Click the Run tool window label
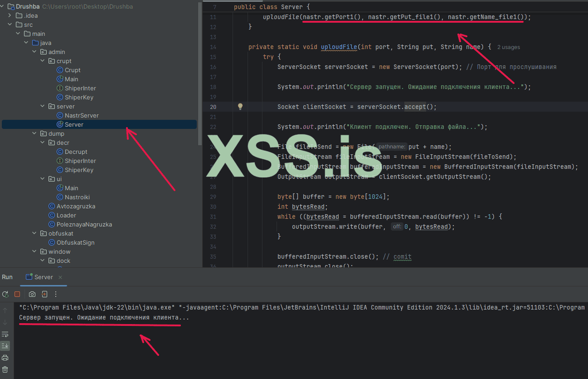The width and height of the screenshot is (588, 379). (x=7, y=277)
